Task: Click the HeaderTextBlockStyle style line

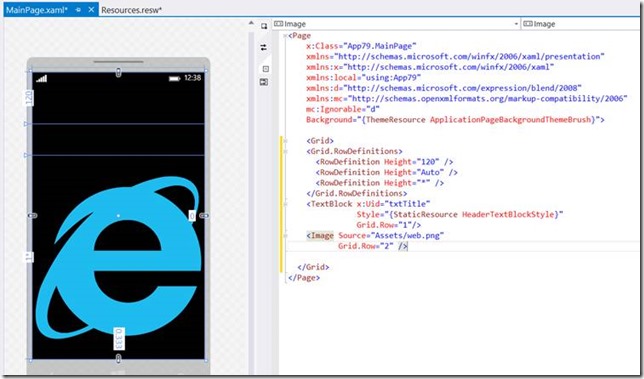Action: tap(460, 214)
